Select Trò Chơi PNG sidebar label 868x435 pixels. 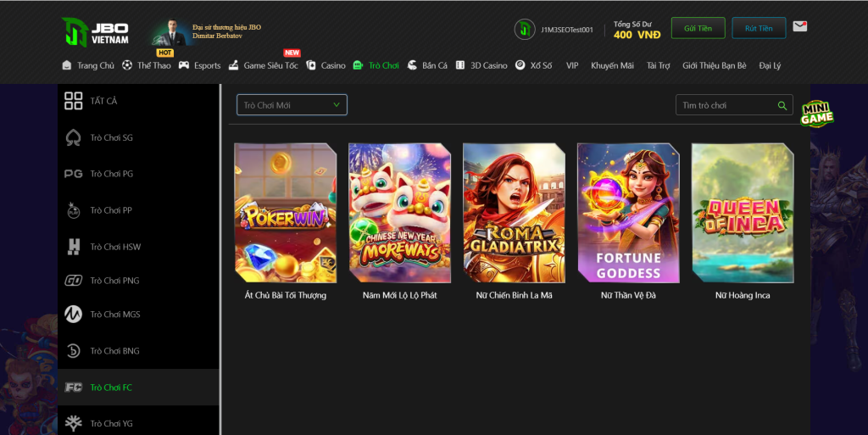(x=114, y=281)
